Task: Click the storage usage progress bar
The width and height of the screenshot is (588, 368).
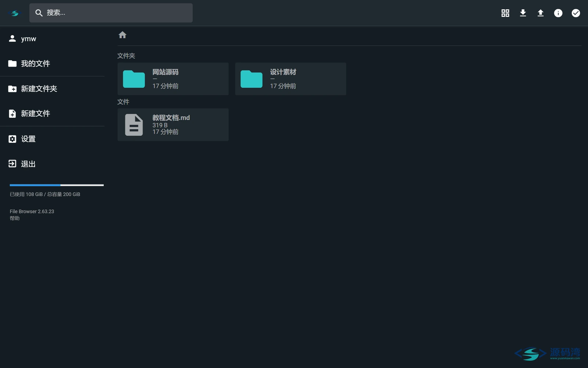Action: (x=57, y=185)
